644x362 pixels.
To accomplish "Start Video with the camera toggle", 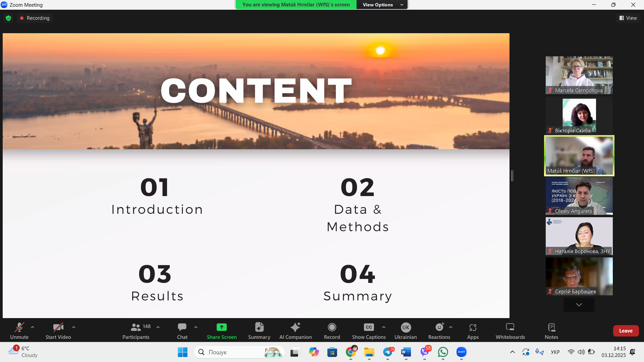I will [58, 330].
